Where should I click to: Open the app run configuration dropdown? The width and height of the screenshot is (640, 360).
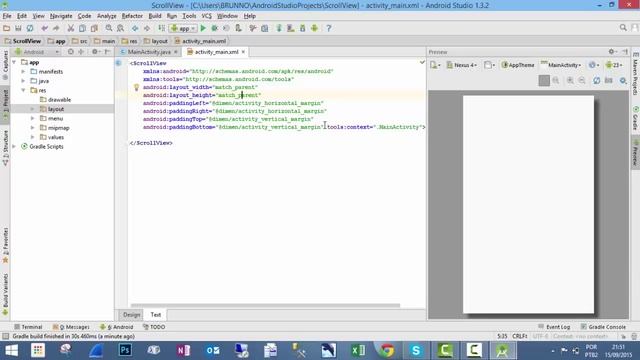click(x=183, y=28)
